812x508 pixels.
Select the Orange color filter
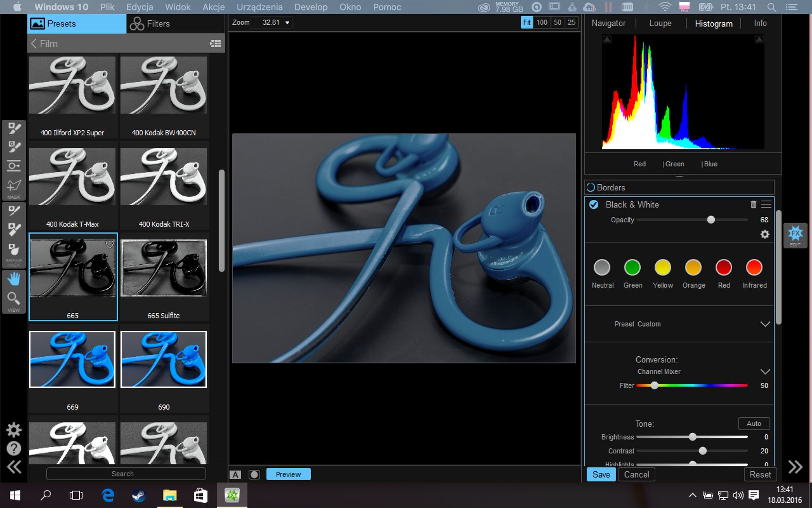coord(694,267)
